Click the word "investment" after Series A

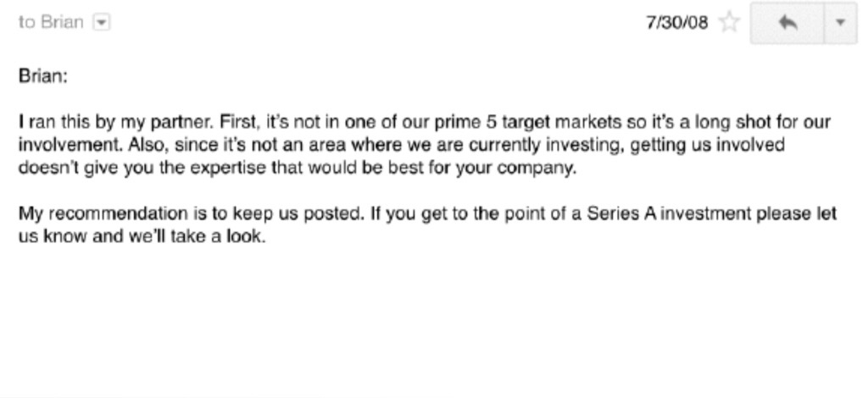(x=685, y=214)
